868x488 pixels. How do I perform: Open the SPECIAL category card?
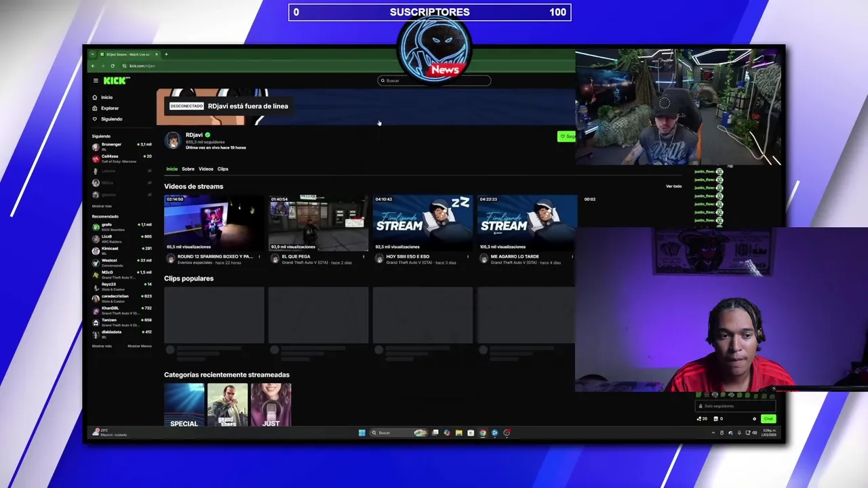pyautogui.click(x=184, y=405)
